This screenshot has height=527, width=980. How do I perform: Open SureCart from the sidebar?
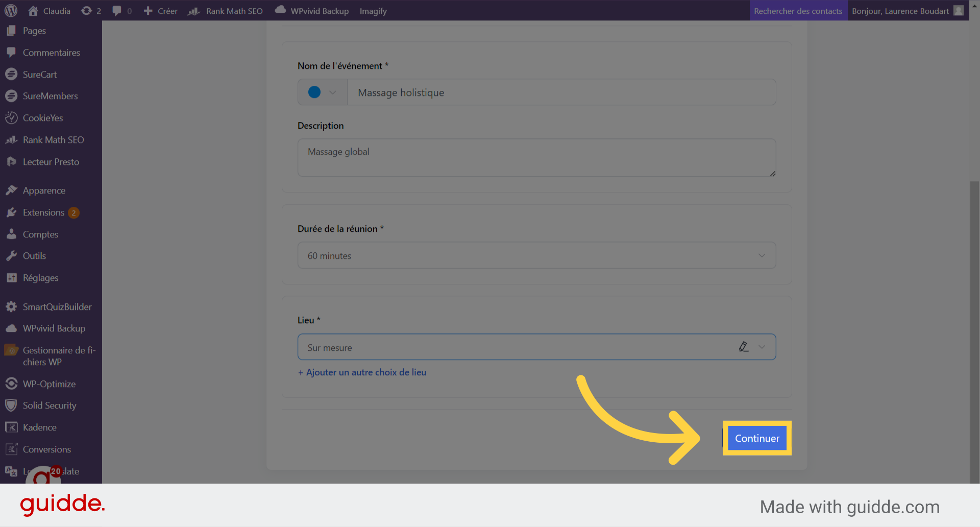click(x=39, y=75)
